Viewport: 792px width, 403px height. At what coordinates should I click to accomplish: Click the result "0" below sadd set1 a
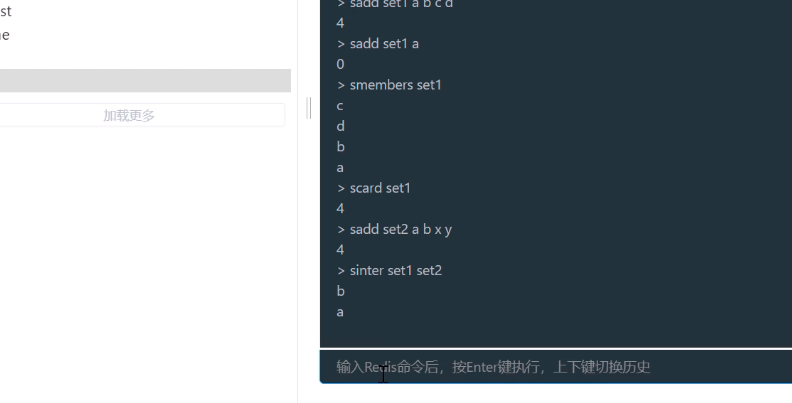(340, 64)
